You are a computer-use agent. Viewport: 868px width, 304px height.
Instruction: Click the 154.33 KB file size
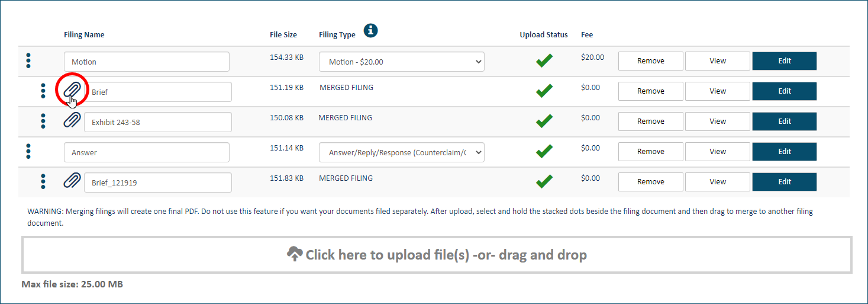pyautogui.click(x=287, y=57)
